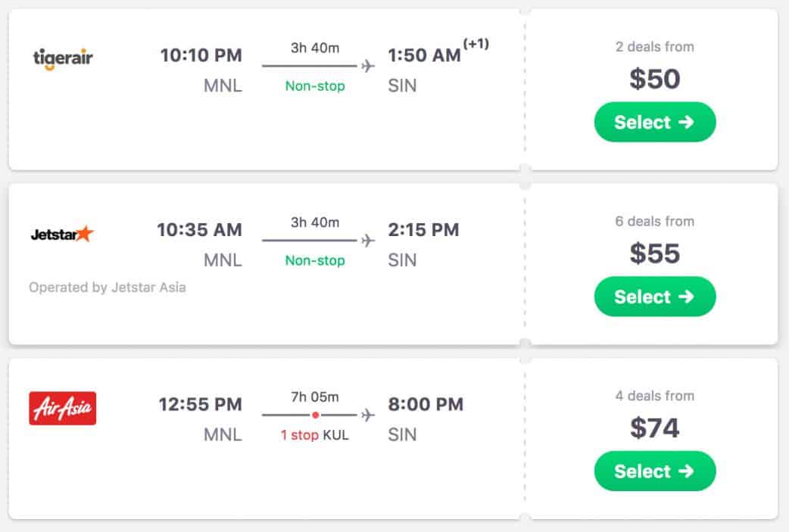The width and height of the screenshot is (789, 532).
Task: Select the $50 tigerair flight
Action: coord(654,123)
